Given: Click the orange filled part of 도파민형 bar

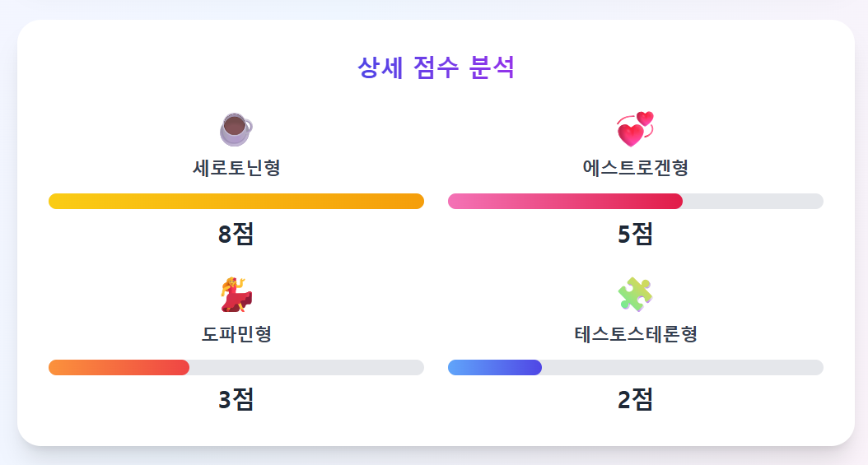Looking at the screenshot, I should [119, 368].
